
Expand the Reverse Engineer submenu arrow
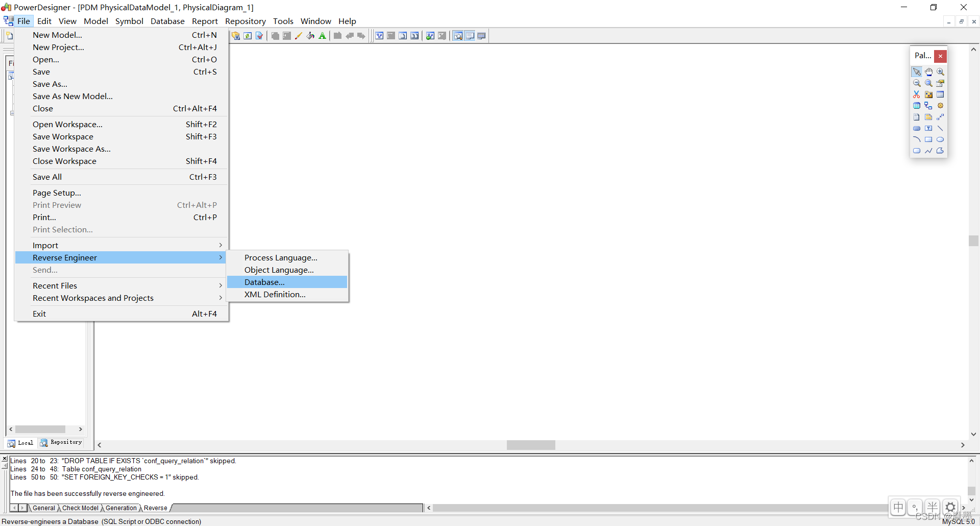click(x=220, y=257)
